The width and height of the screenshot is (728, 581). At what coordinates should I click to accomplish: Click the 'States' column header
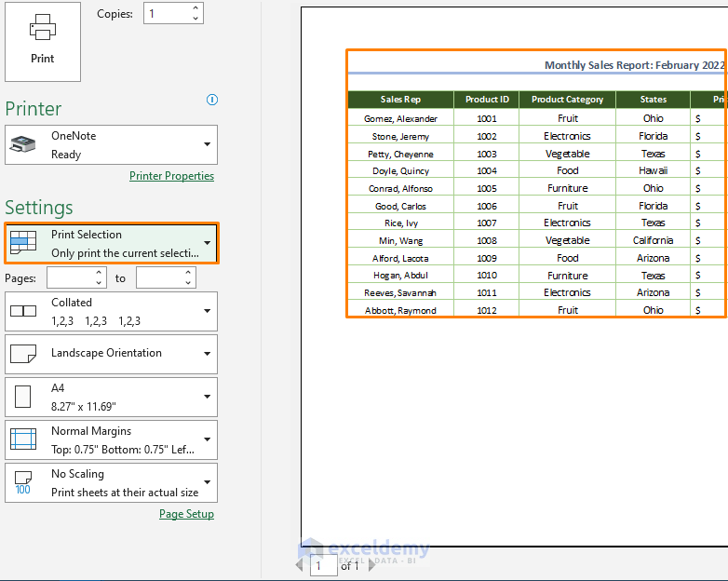pos(654,100)
